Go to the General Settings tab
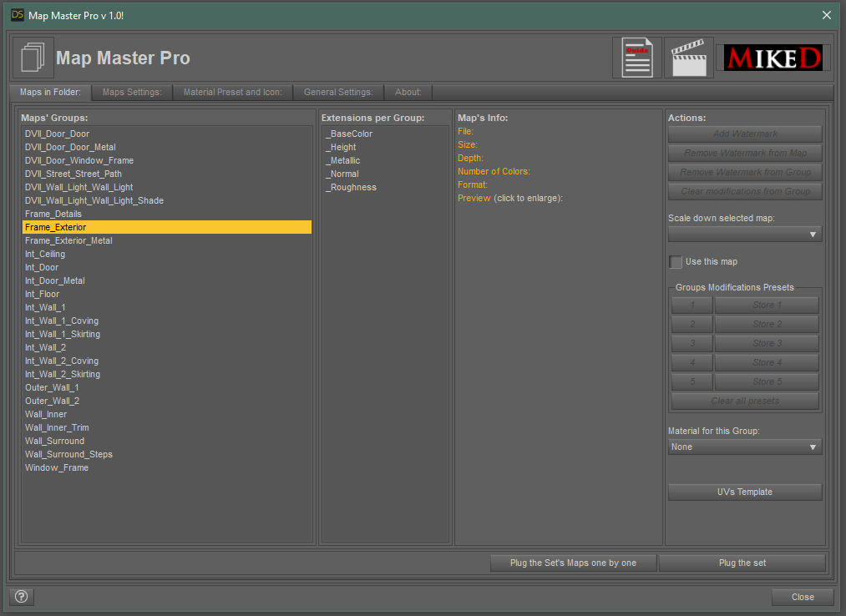Screen dimensions: 846x616 coord(338,93)
